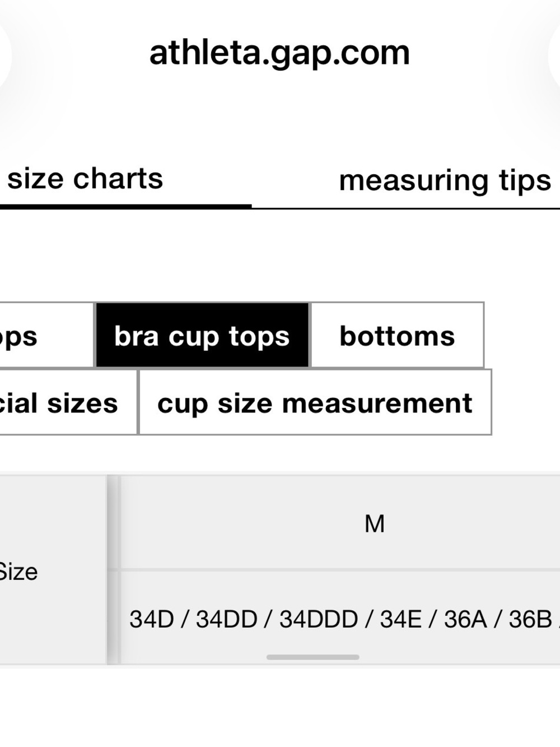Screen dimensions: 560x747
Task: Switch to the size charts tab
Action: [x=85, y=179]
